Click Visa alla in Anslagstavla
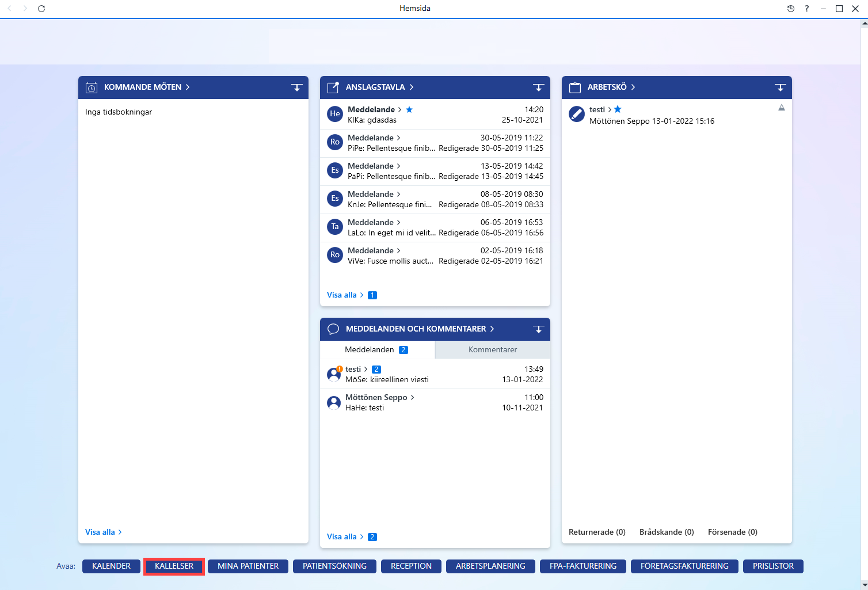The image size is (868, 590). click(342, 295)
